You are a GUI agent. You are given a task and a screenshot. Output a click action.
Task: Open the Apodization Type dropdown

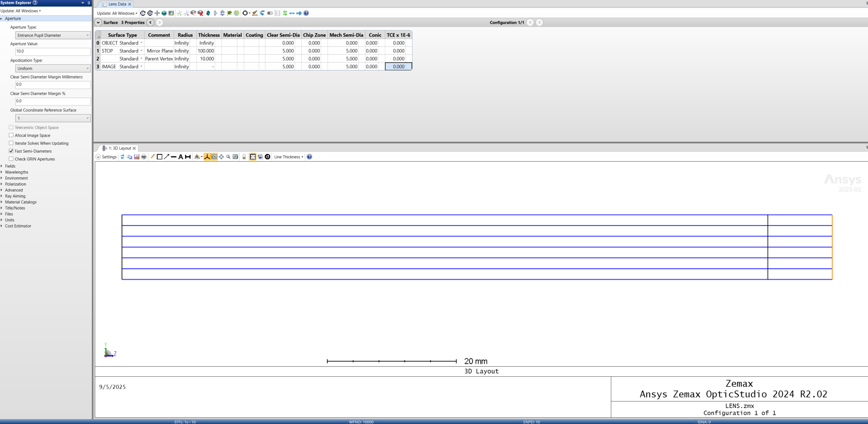(53, 68)
